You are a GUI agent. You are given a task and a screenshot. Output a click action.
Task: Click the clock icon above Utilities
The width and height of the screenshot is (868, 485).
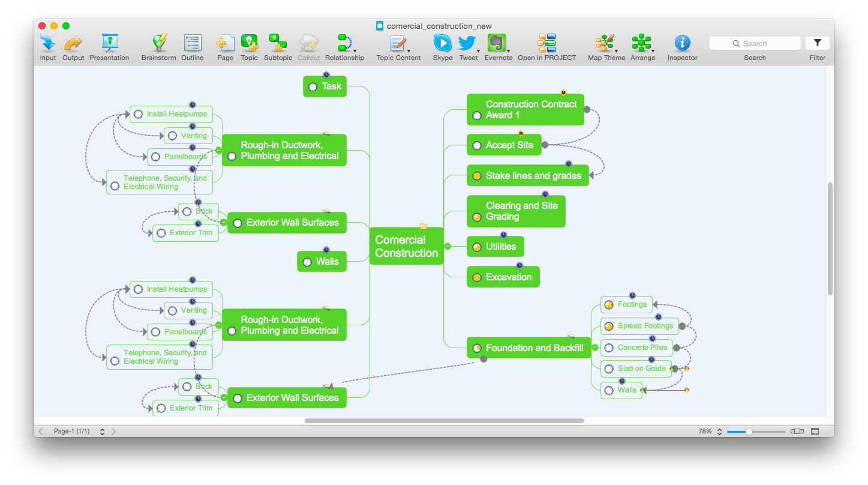[x=504, y=235]
